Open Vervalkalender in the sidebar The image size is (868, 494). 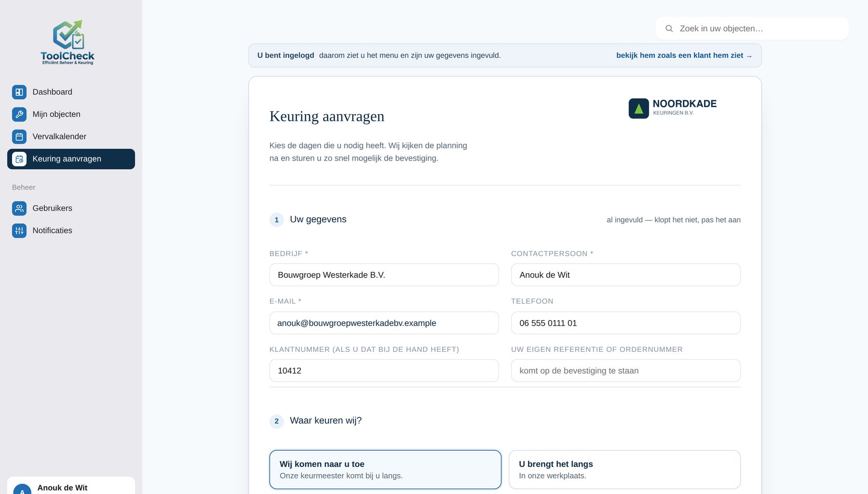pyautogui.click(x=71, y=136)
